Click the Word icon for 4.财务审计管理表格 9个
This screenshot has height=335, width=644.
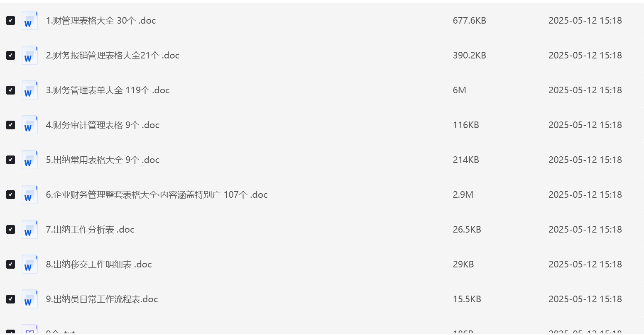29,125
